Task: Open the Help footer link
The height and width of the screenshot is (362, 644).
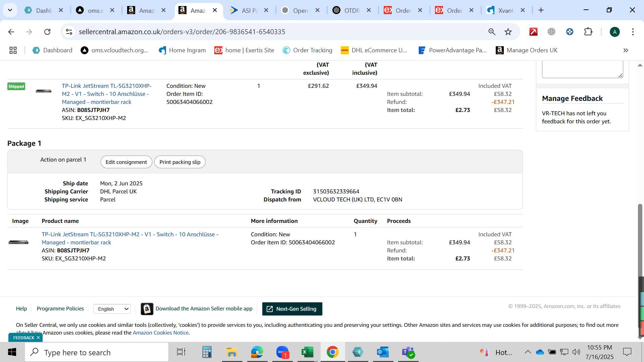Action: pos(21,309)
